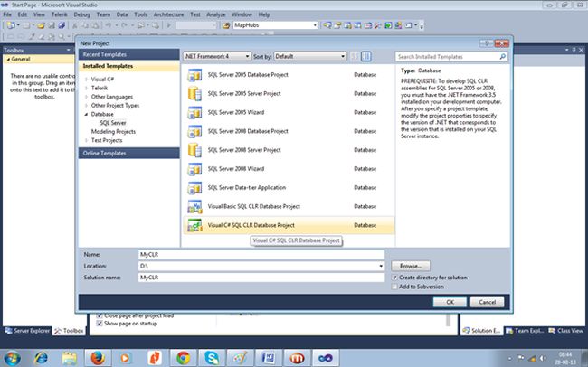Open the Online Templates section
The height and width of the screenshot is (367, 588).
[x=129, y=153]
